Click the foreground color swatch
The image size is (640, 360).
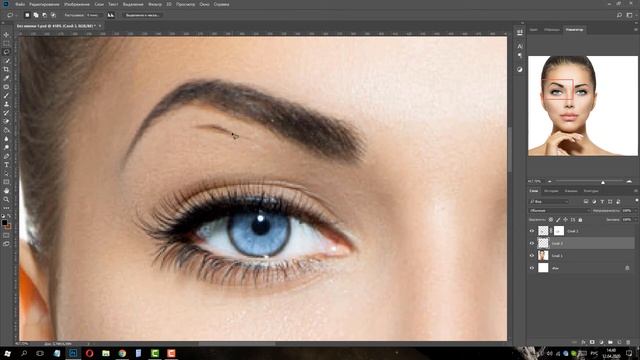pos(4,222)
